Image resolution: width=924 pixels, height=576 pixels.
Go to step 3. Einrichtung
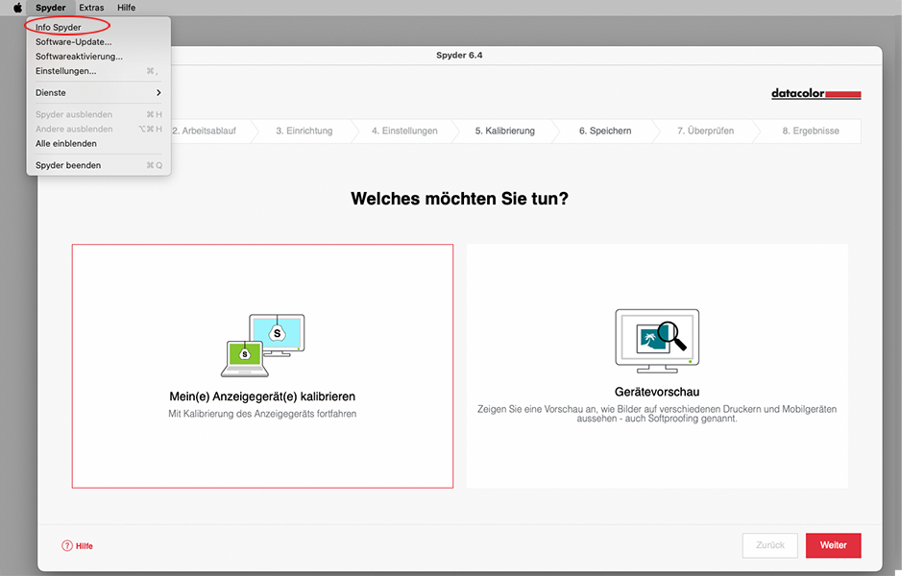pyautogui.click(x=304, y=132)
